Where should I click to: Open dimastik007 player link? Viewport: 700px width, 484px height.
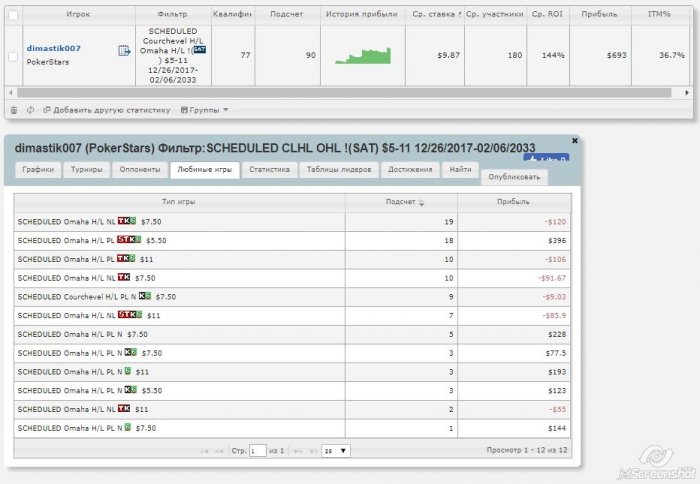point(54,48)
